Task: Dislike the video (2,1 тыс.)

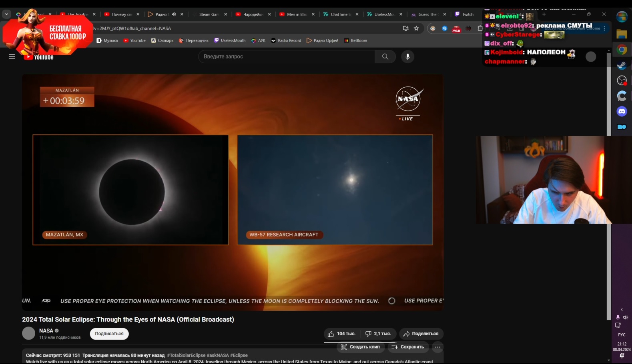Action: [x=379, y=334]
